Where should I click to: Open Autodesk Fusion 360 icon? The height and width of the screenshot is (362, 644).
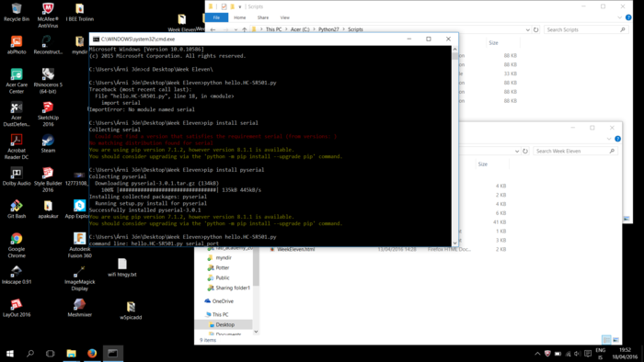80,245
